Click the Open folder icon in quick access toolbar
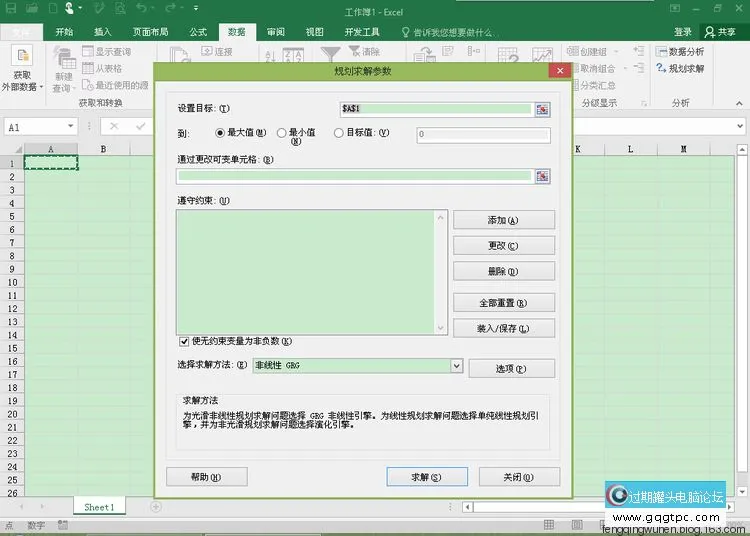 [32, 8]
